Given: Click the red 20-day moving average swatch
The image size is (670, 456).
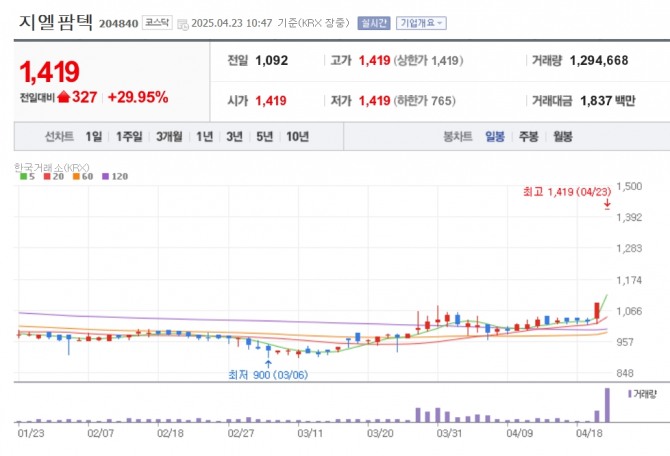Looking at the screenshot, I should click(47, 177).
